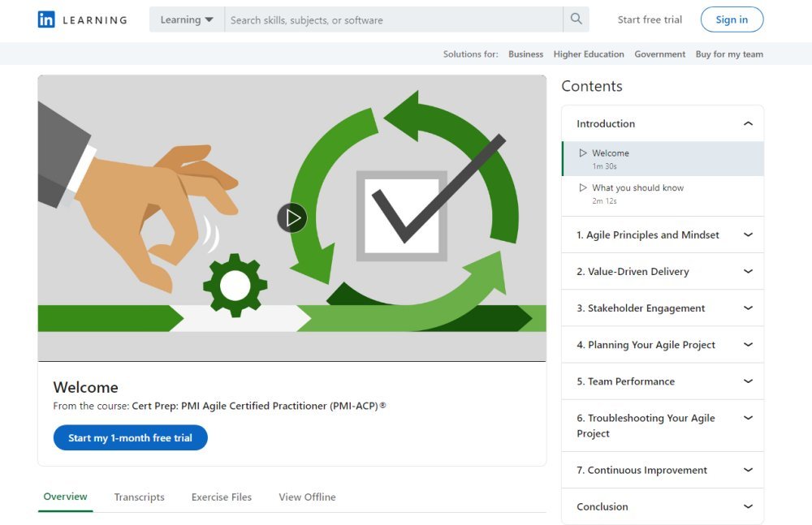
Task: Click the LinkedIn Learning logo
Action: 82,19
